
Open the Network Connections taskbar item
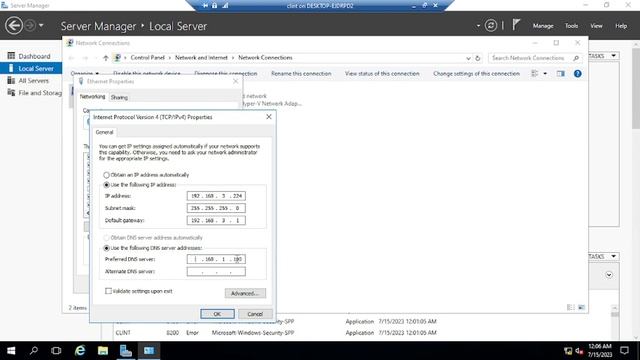tap(149, 351)
